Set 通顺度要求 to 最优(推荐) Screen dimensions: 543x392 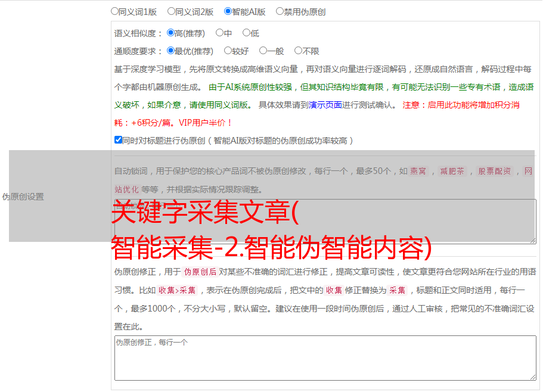click(171, 51)
